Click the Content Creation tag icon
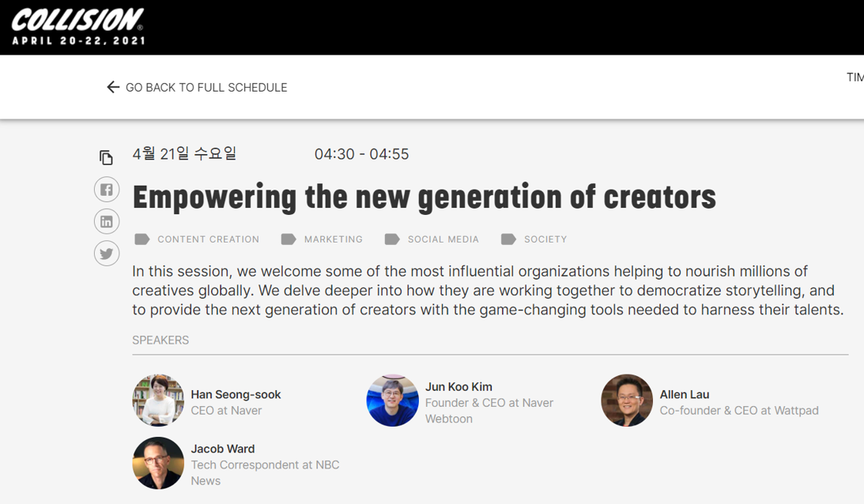Image resolution: width=864 pixels, height=504 pixels. (142, 239)
